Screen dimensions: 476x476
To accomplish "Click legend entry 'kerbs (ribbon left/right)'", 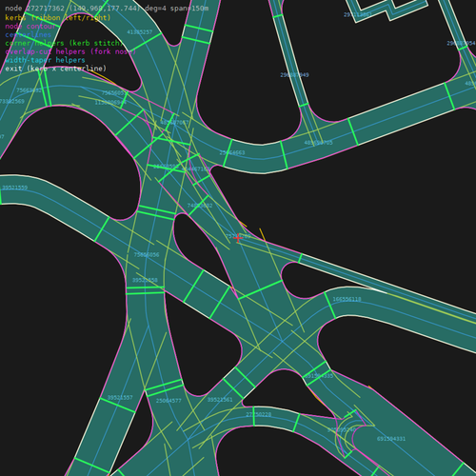I will 58,17.
